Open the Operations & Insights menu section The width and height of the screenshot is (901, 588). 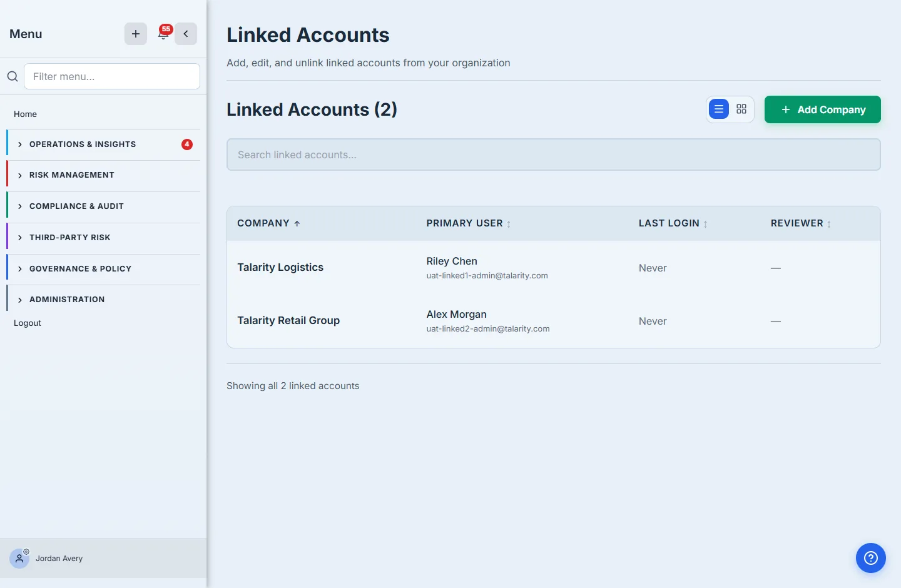pos(103,144)
